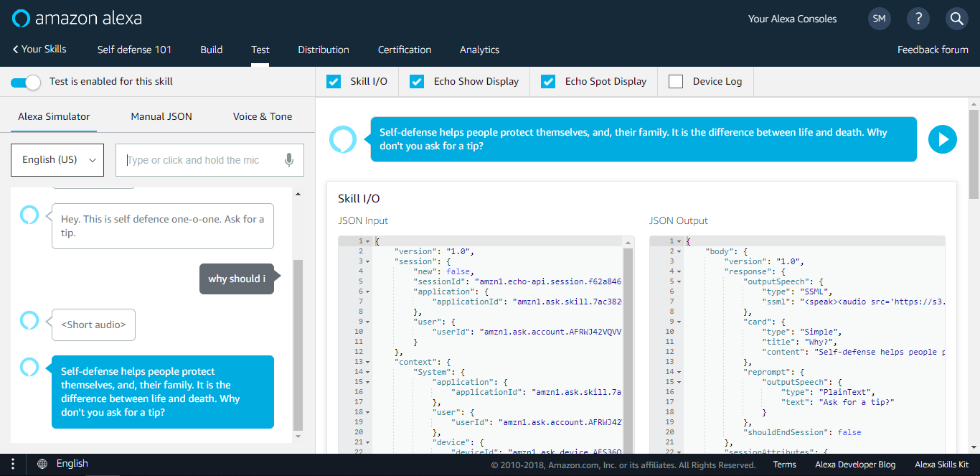Screen dimensions: 980x476
Task: Collapse reprompt fold on output line 14
Action: (678, 372)
